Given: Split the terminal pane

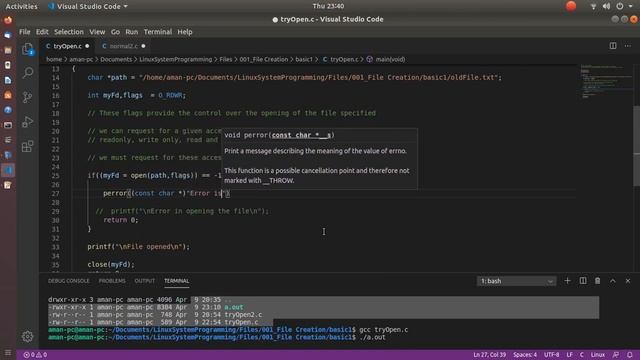Looking at the screenshot, I should click(x=583, y=281).
